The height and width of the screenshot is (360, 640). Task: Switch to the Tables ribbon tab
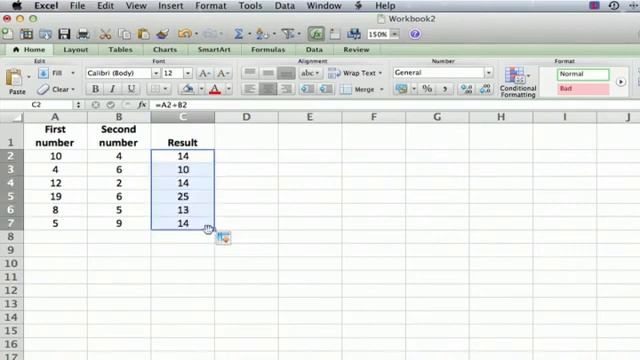pyautogui.click(x=120, y=49)
